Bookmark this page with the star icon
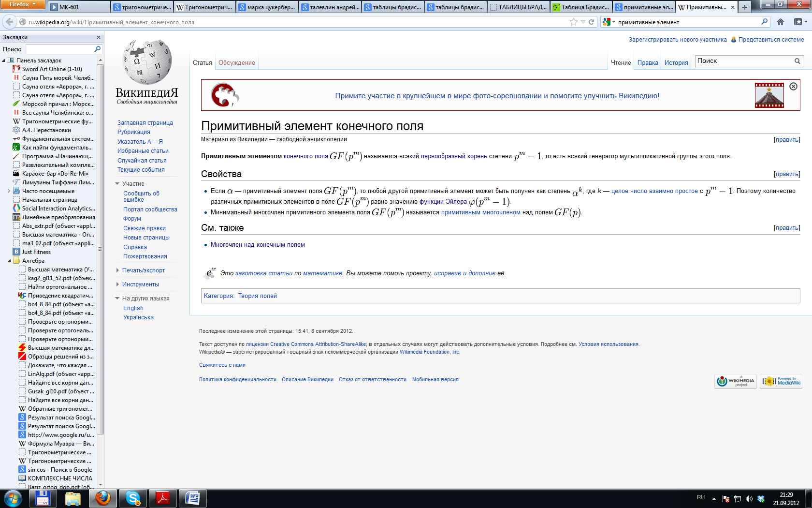This screenshot has height=508, width=812. pos(574,22)
